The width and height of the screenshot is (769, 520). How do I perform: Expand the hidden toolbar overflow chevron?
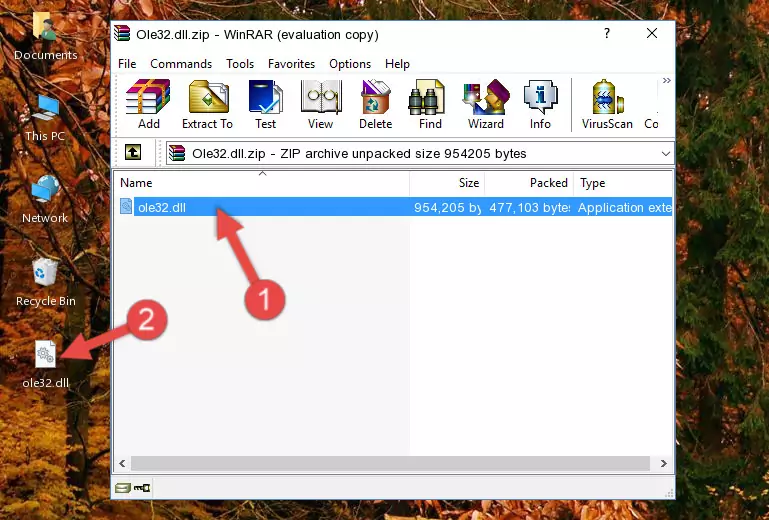pos(666,81)
